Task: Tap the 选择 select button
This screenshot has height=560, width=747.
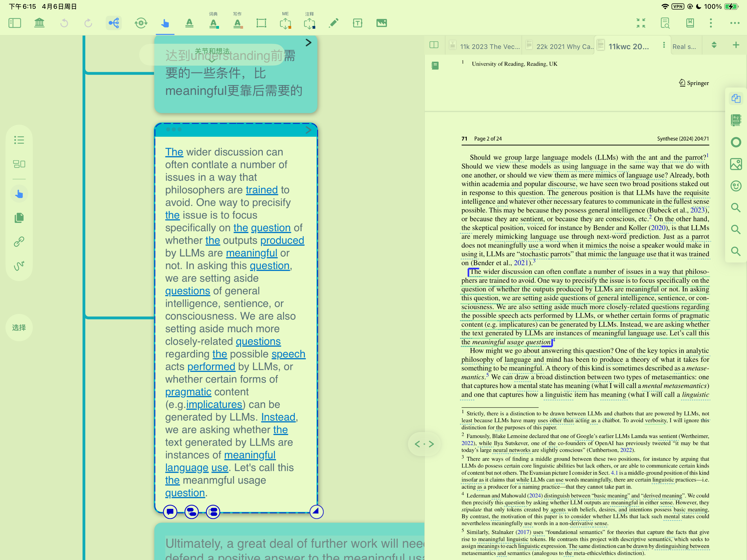Action: click(19, 328)
